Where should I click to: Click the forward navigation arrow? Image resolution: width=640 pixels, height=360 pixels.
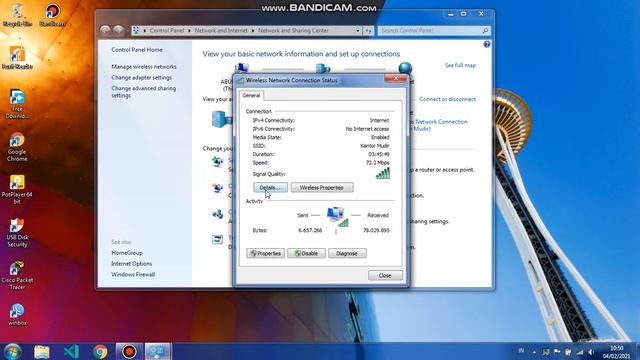[x=118, y=30]
